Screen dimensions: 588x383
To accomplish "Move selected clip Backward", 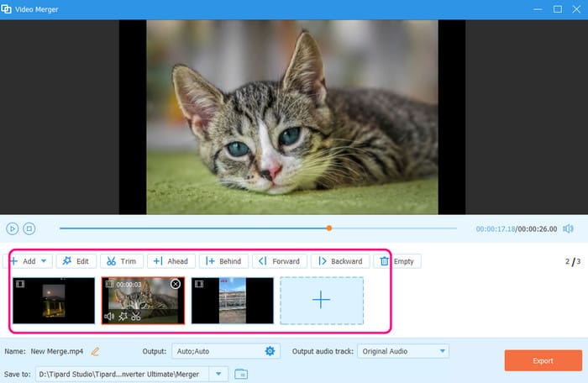I will pyautogui.click(x=340, y=261).
